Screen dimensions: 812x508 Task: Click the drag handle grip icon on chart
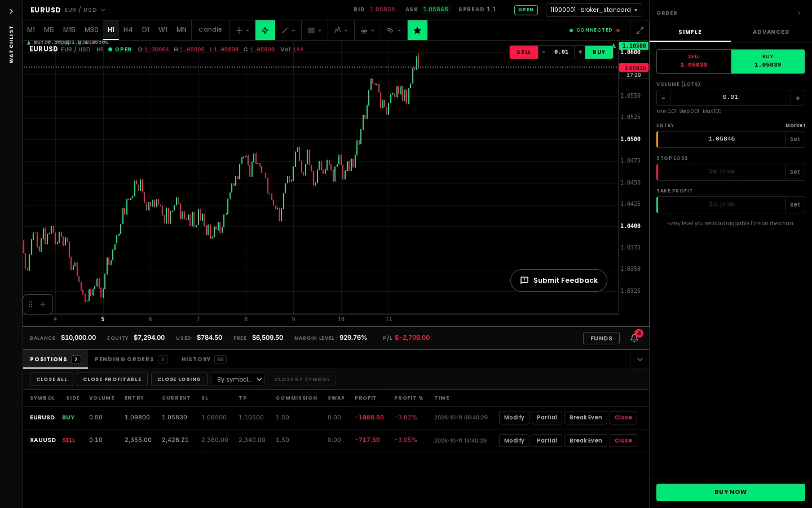pos(30,304)
